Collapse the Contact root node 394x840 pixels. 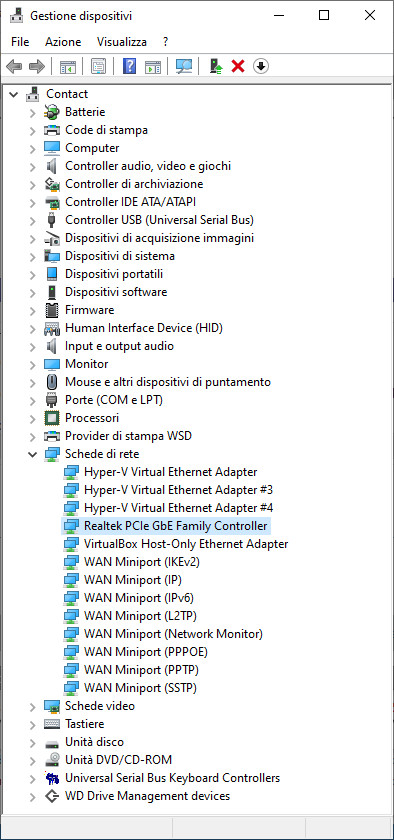pyautogui.click(x=13, y=94)
